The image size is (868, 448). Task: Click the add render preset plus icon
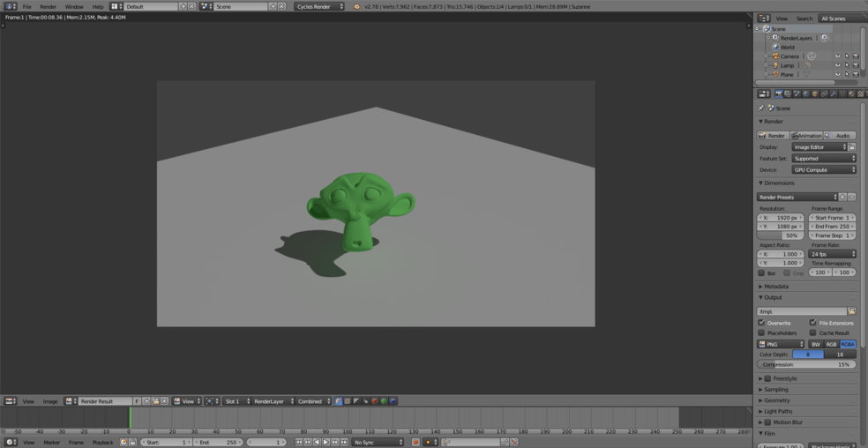point(842,198)
